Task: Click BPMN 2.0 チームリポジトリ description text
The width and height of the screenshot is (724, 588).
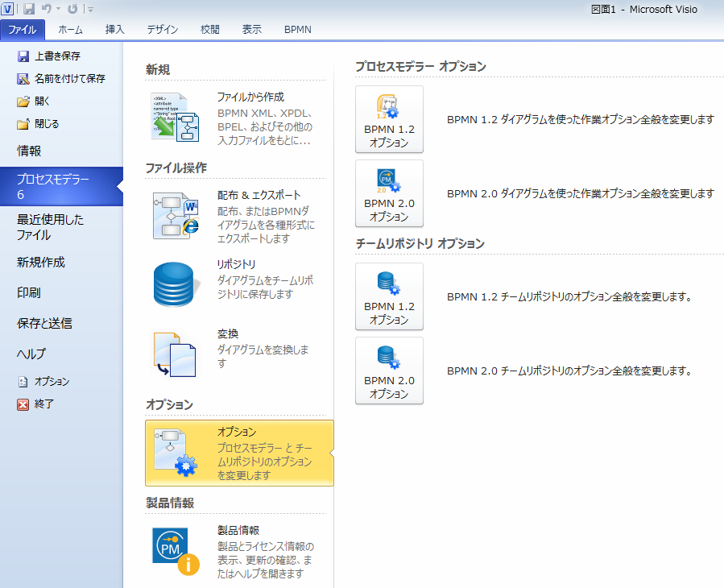Action: tap(569, 371)
